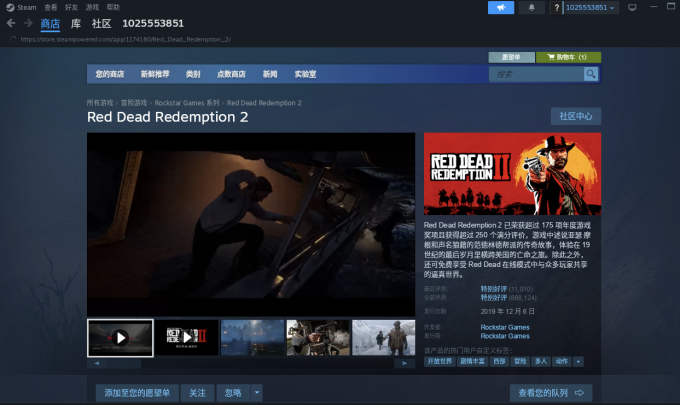Open 实验室 labs link
The width and height of the screenshot is (680, 405).
coord(305,74)
